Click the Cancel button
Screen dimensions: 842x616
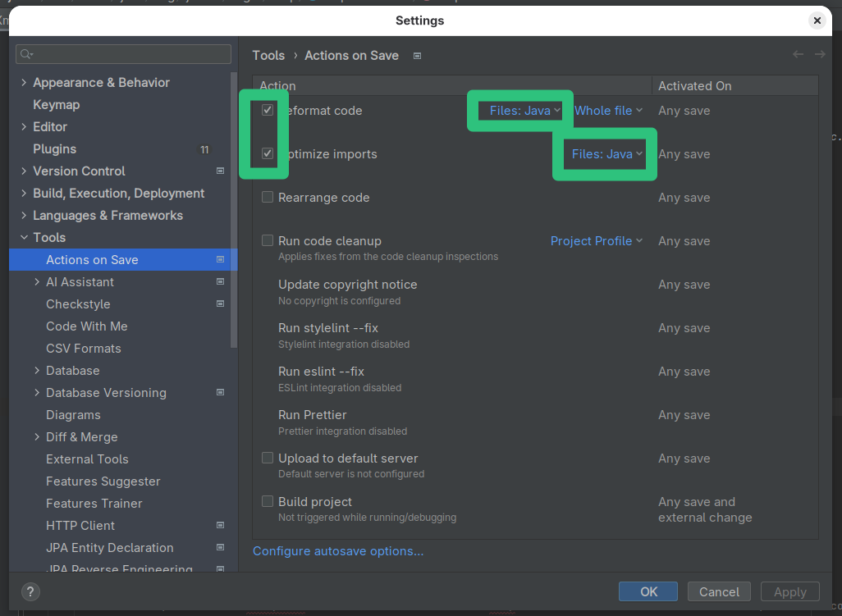(x=719, y=591)
